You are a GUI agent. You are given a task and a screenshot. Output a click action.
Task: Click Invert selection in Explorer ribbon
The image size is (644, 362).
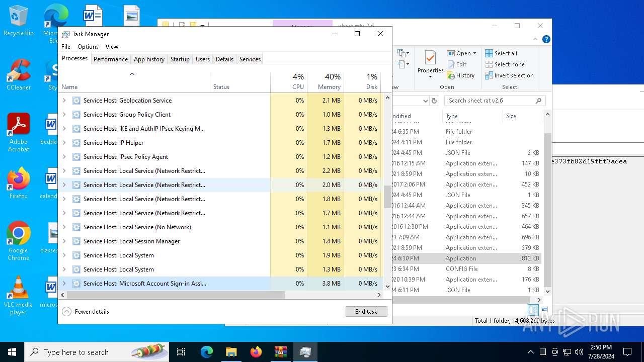[509, 75]
